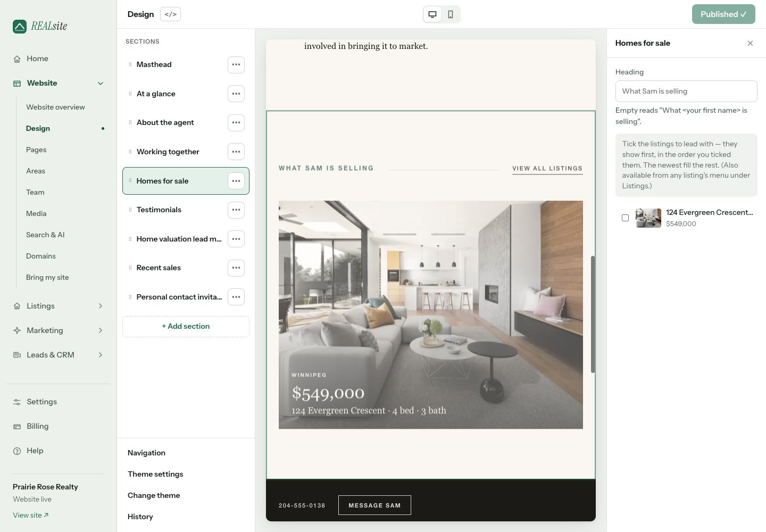
Task: Open Theme settings
Action: coord(155,474)
